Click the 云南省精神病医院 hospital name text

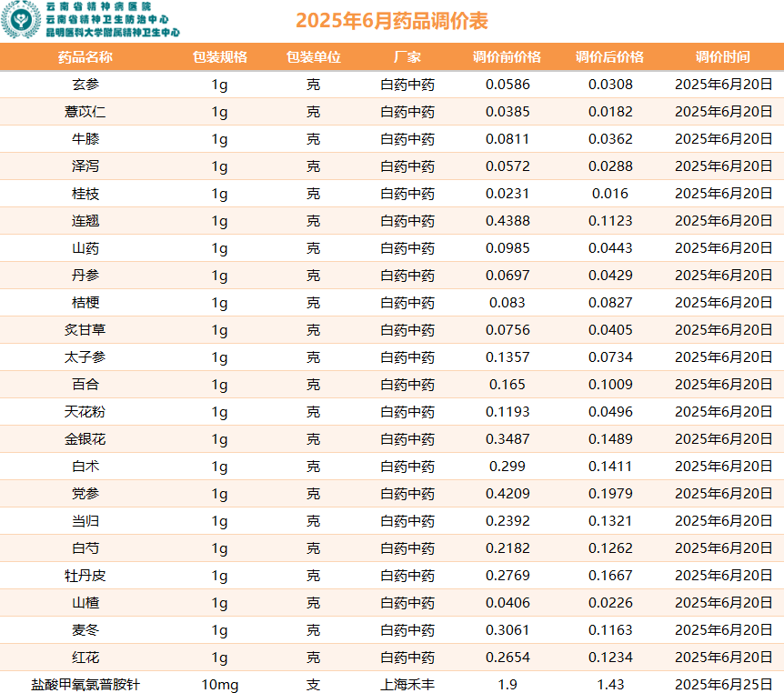99,6
